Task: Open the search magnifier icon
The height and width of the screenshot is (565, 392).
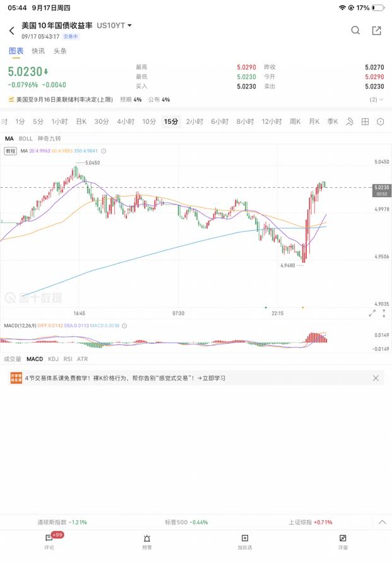Action: click(x=355, y=30)
